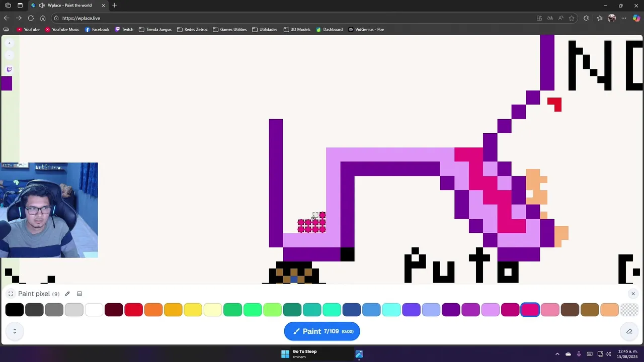644x362 pixels.
Task: Click the taskbar microphone icon
Action: tap(579, 354)
